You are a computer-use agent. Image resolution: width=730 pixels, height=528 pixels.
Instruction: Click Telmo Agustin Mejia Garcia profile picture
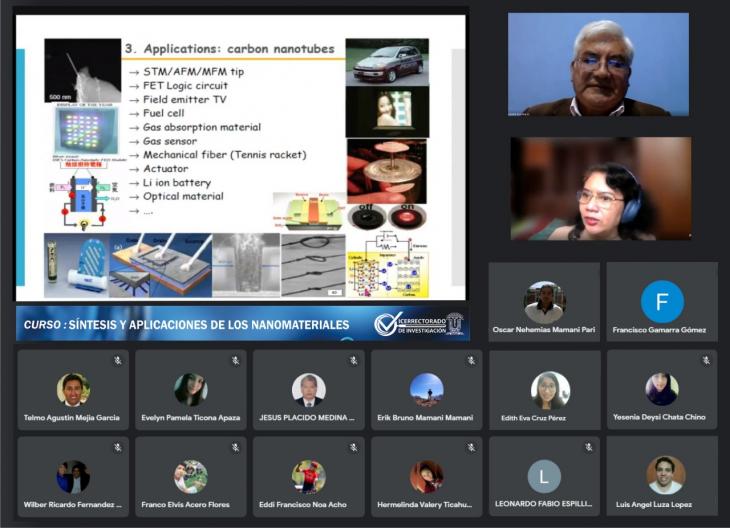[x=73, y=390]
